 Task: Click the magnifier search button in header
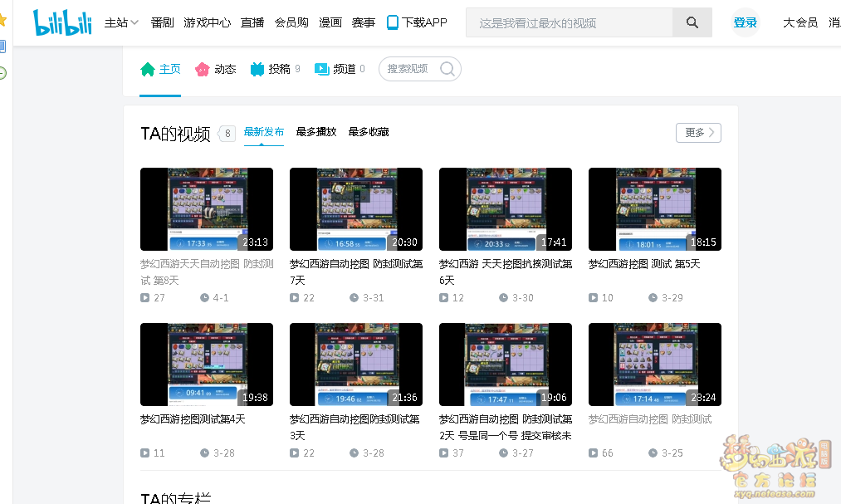point(692,22)
